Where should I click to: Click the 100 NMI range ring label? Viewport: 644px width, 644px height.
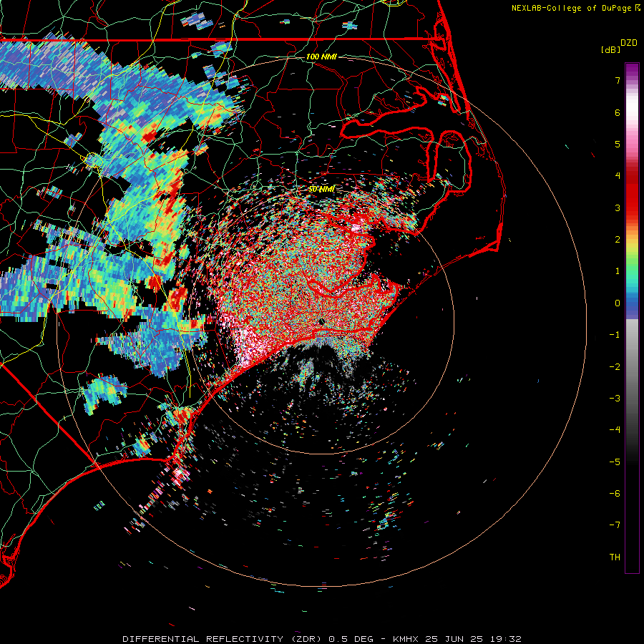(321, 57)
